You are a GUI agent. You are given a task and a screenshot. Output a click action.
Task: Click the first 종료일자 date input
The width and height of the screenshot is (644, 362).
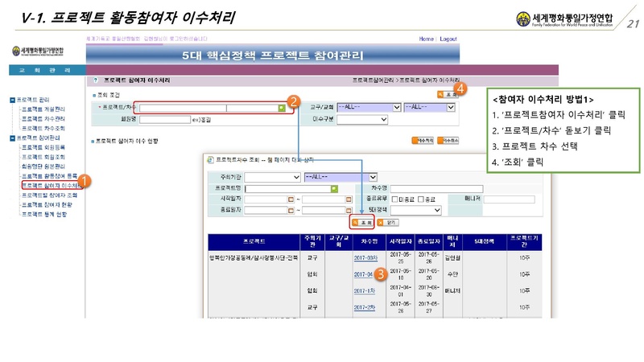coord(266,210)
